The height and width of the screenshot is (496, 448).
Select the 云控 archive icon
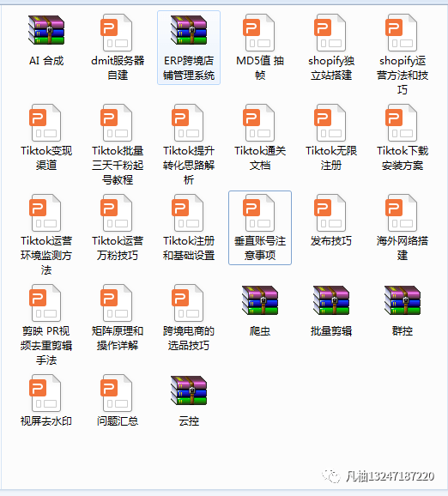[x=189, y=390]
